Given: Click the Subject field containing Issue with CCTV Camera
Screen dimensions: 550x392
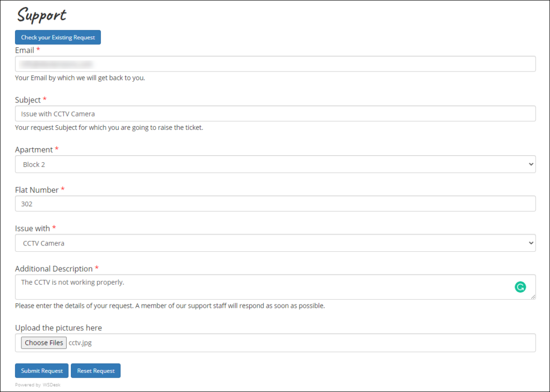Looking at the screenshot, I should (275, 113).
